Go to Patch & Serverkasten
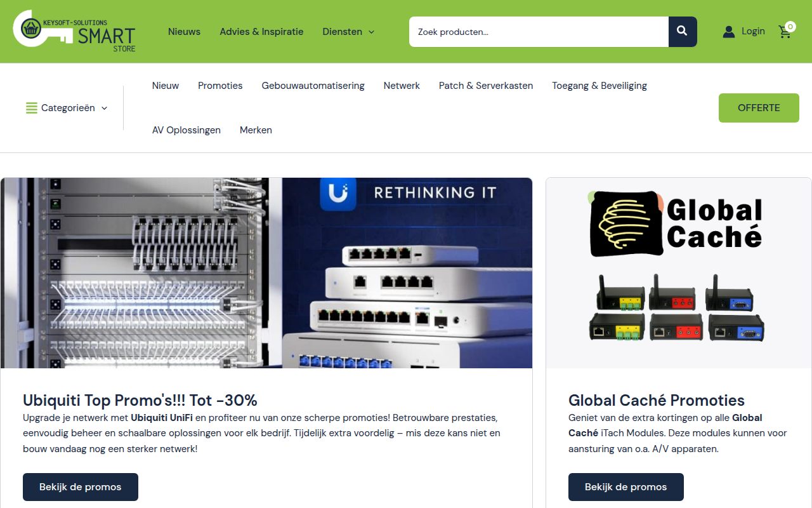Viewport: 812px width, 508px height. pyautogui.click(x=486, y=86)
